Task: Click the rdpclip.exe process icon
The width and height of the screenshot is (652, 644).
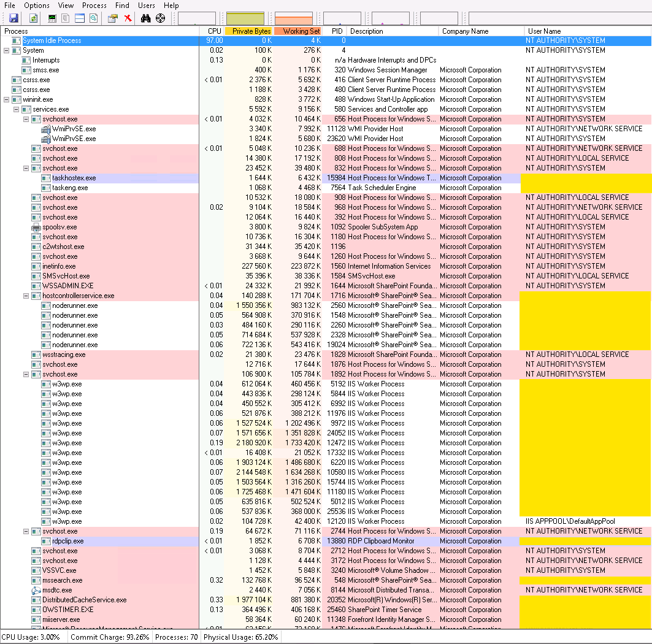Action: 46,541
